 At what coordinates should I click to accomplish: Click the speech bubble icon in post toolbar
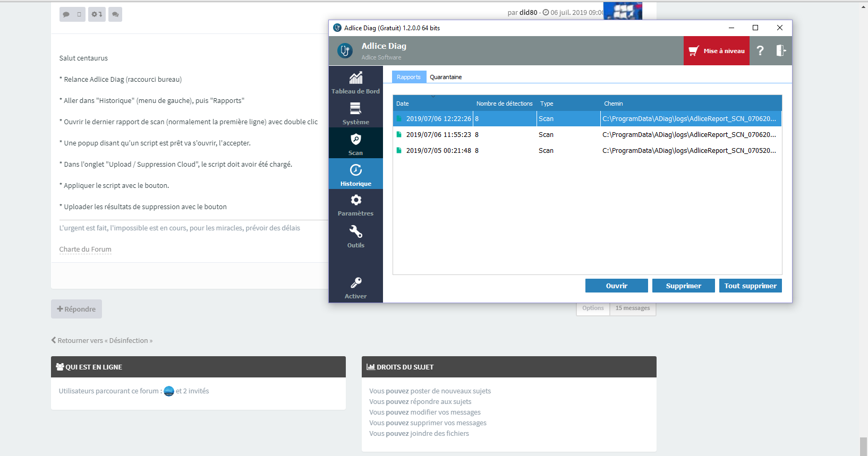point(66,14)
